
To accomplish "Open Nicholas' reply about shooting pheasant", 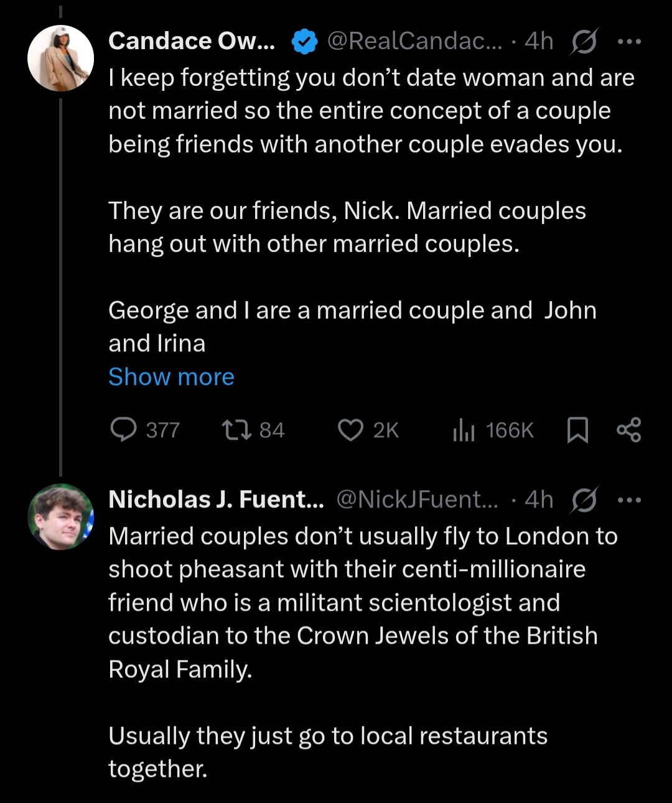I will coord(361,602).
